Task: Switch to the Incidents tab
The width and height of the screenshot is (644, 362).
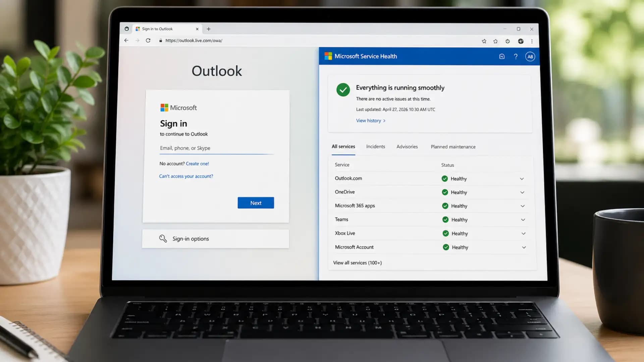Action: tap(375, 146)
